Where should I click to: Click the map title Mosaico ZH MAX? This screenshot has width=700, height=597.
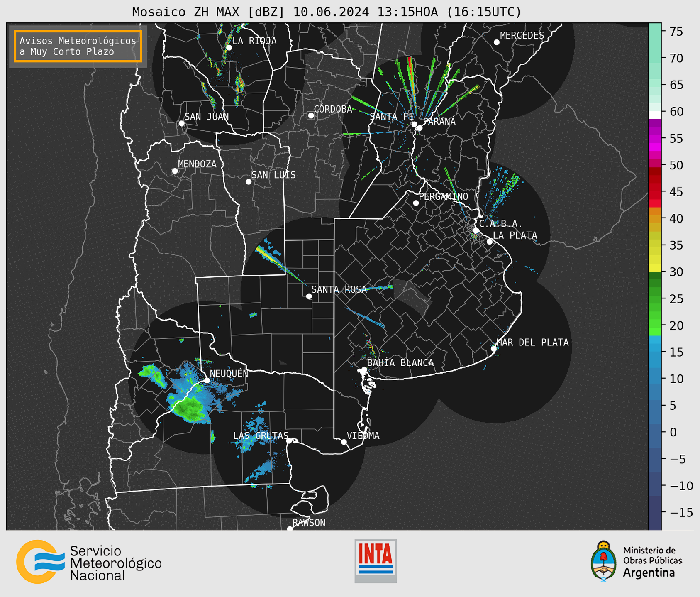pos(327,12)
